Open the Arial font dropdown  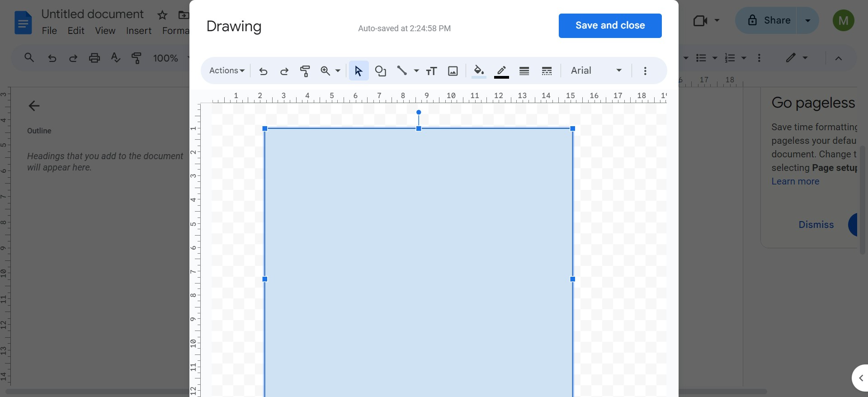tap(596, 71)
